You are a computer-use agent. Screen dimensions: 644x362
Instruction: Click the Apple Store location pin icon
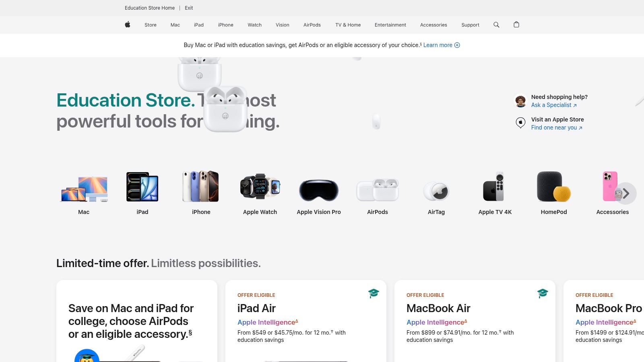(x=520, y=123)
